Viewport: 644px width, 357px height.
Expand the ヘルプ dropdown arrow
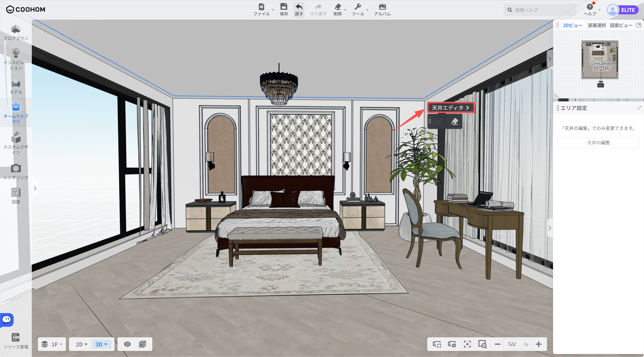coord(599,10)
